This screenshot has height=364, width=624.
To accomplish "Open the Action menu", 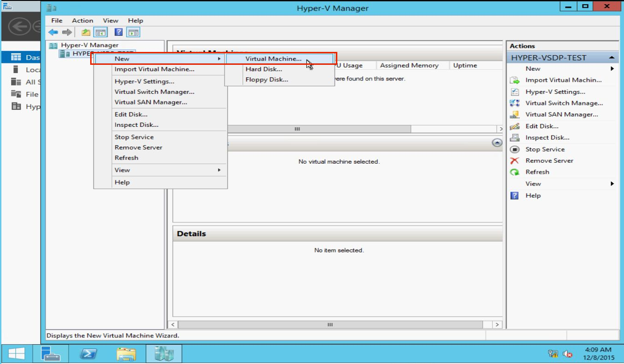I will point(82,21).
